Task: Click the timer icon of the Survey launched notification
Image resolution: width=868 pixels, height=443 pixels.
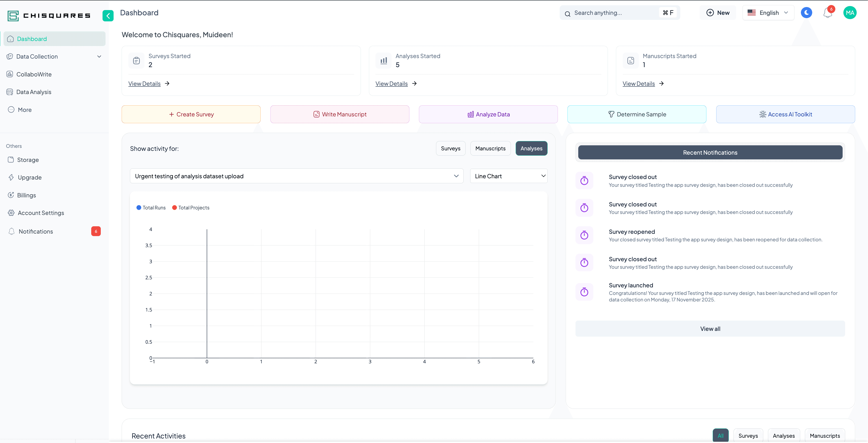Action: click(584, 292)
